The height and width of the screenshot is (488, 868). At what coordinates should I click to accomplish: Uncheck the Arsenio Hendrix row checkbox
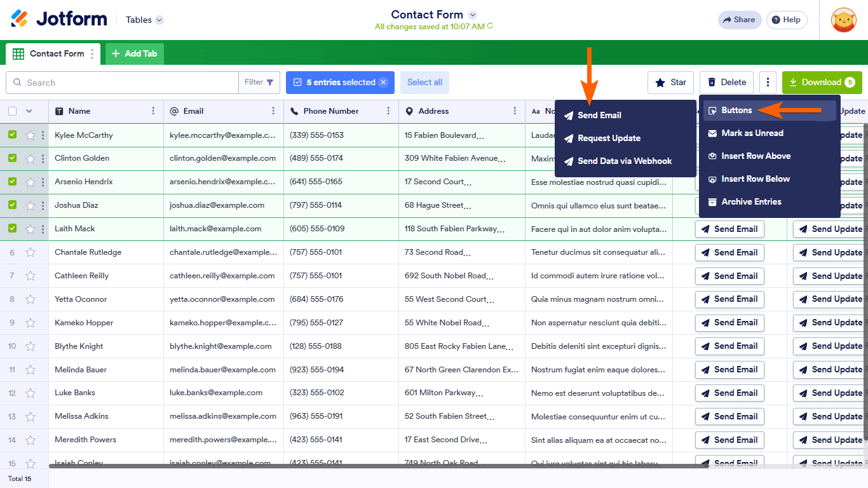[x=13, y=182]
